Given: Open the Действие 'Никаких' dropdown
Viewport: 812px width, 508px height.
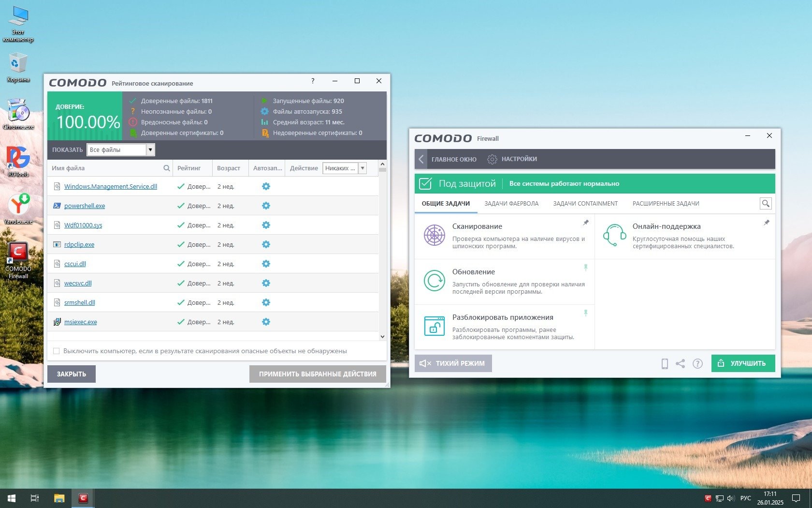Looking at the screenshot, I should (x=344, y=168).
